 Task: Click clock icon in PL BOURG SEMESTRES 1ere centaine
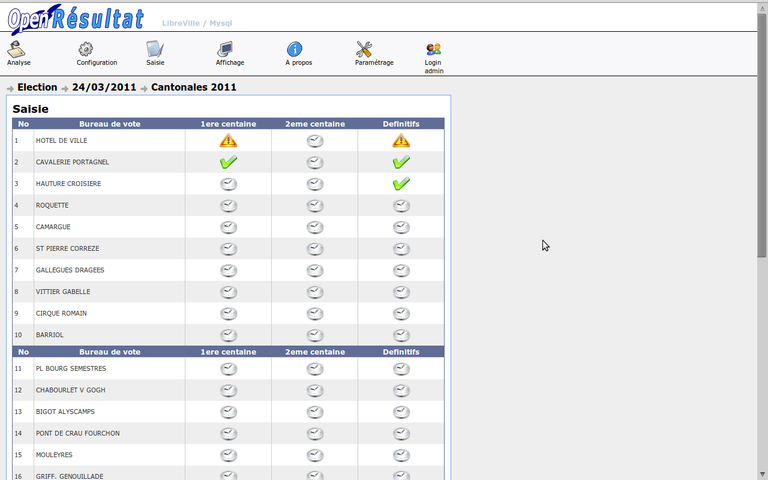(x=228, y=368)
